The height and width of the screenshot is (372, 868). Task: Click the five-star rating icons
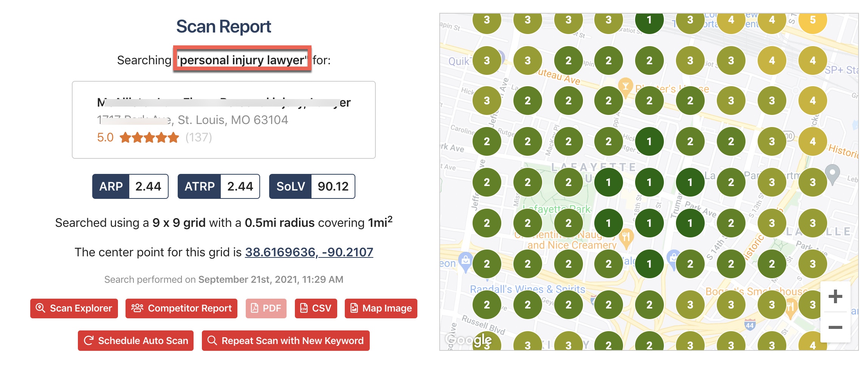click(x=149, y=138)
